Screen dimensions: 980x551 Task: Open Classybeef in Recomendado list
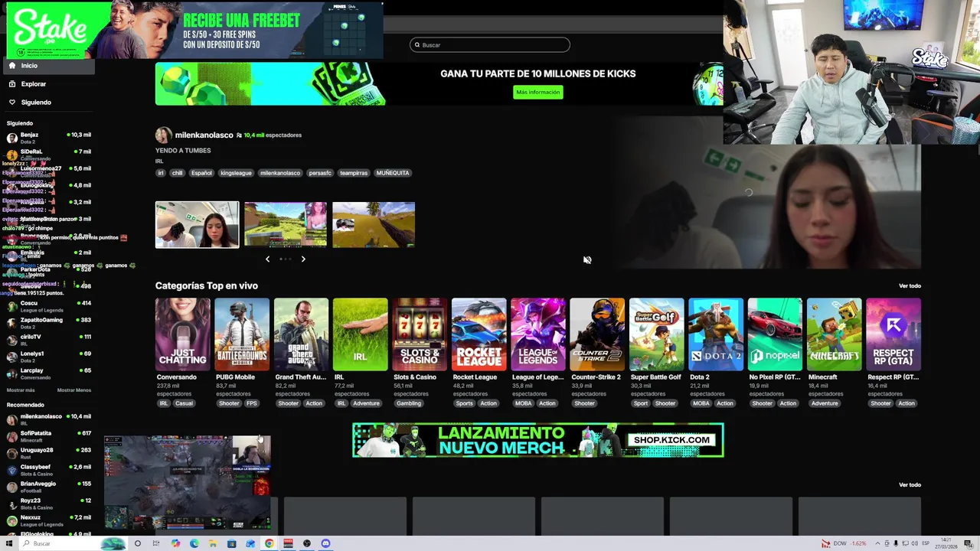click(x=47, y=470)
